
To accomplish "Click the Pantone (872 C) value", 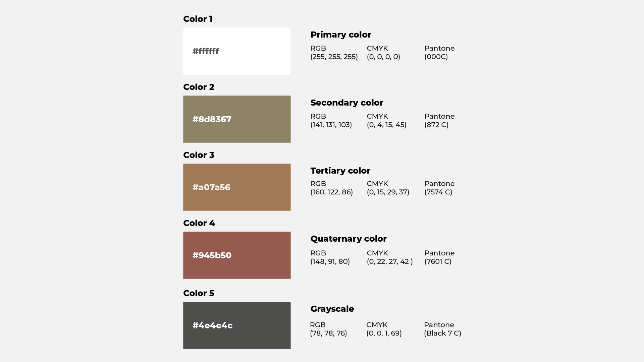I will 436,125.
